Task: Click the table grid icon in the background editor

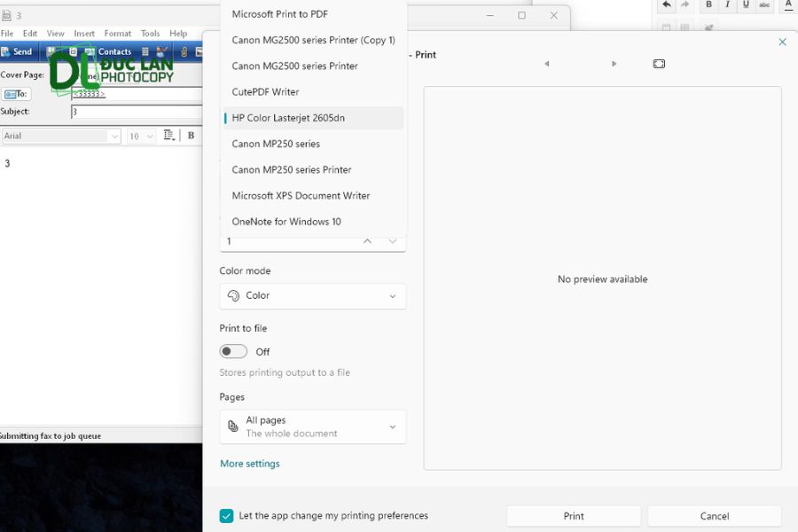Action: [x=685, y=27]
